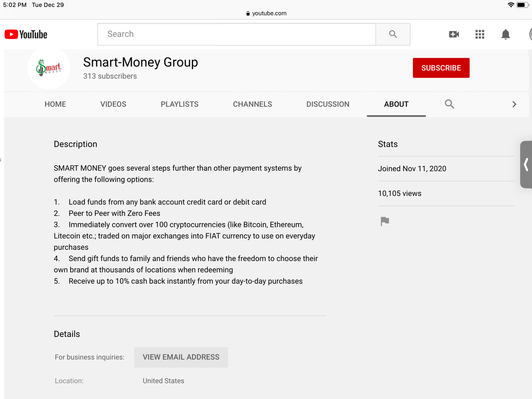532x399 pixels.
Task: Click the 10,105 views stat
Action: pyautogui.click(x=400, y=193)
